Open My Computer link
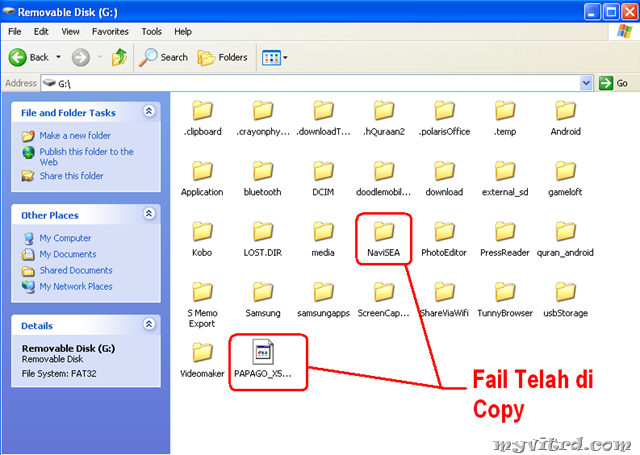This screenshot has height=455, width=640. point(65,238)
